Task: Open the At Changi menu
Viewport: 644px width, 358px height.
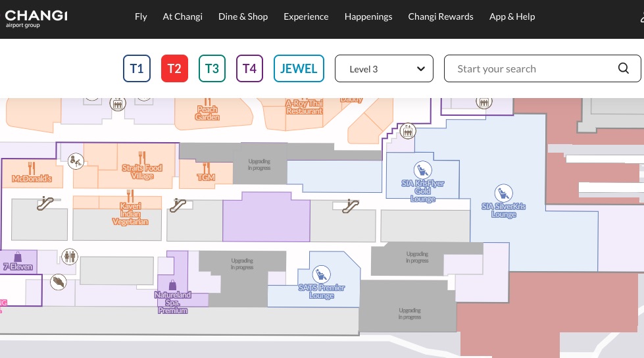Action: 182,17
